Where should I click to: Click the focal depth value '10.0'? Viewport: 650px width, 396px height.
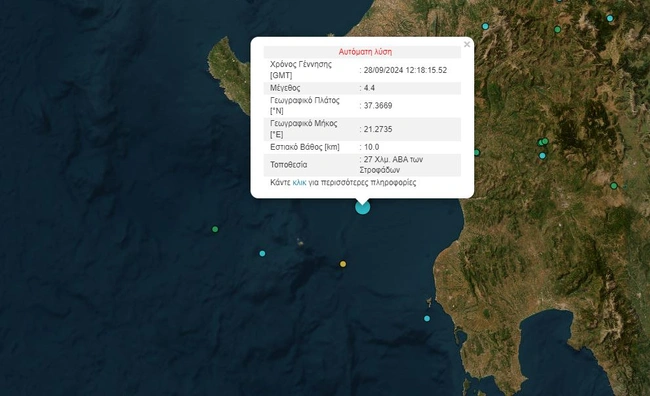371,147
